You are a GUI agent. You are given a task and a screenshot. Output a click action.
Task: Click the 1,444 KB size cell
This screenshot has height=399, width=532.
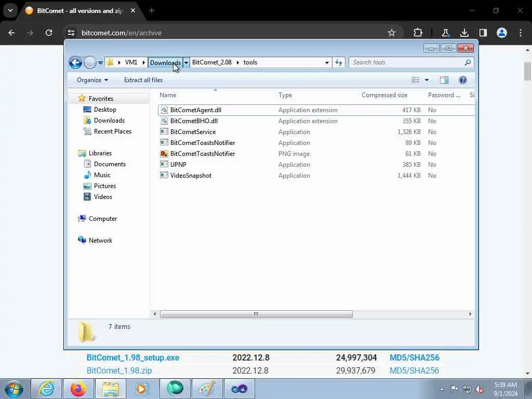(409, 176)
